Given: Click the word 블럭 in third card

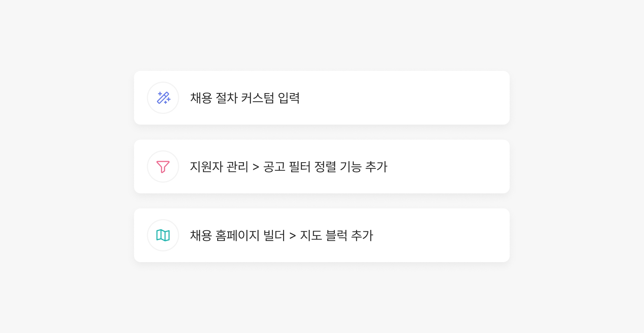Looking at the screenshot, I should pyautogui.click(x=336, y=236).
